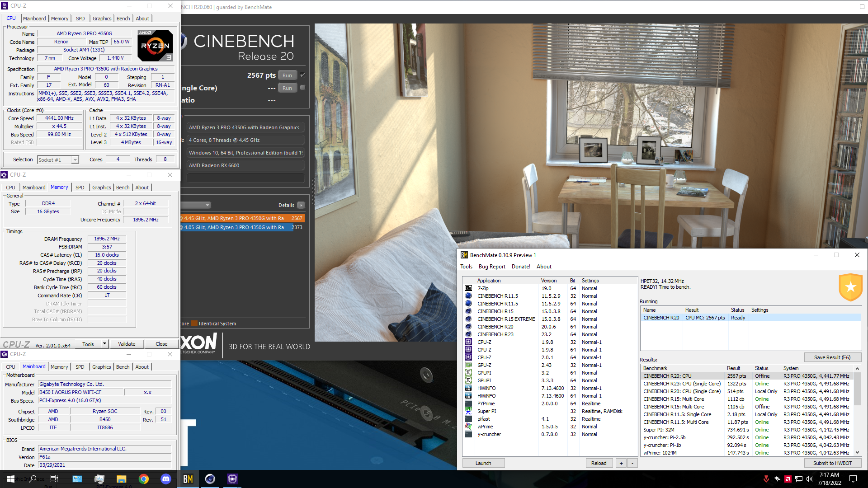This screenshot has height=488, width=868.
Task: Toggle the CPU Single Core test checkbox
Action: (303, 88)
